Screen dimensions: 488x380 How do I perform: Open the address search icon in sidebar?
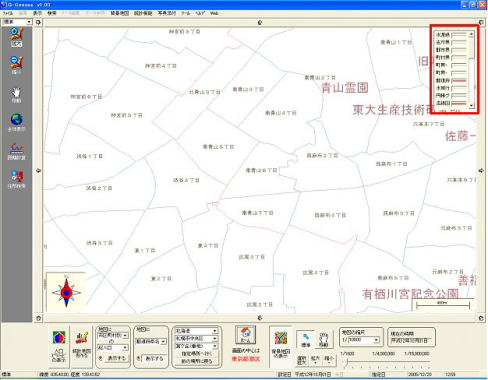click(x=16, y=180)
